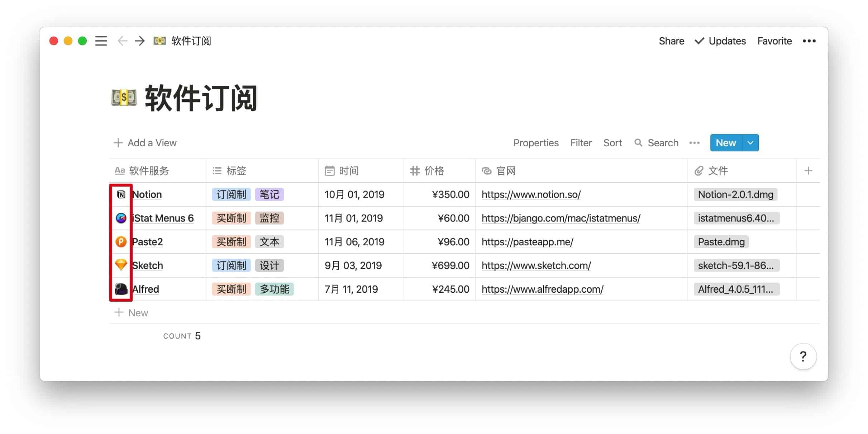
Task: Click Share in the top bar
Action: click(x=672, y=41)
